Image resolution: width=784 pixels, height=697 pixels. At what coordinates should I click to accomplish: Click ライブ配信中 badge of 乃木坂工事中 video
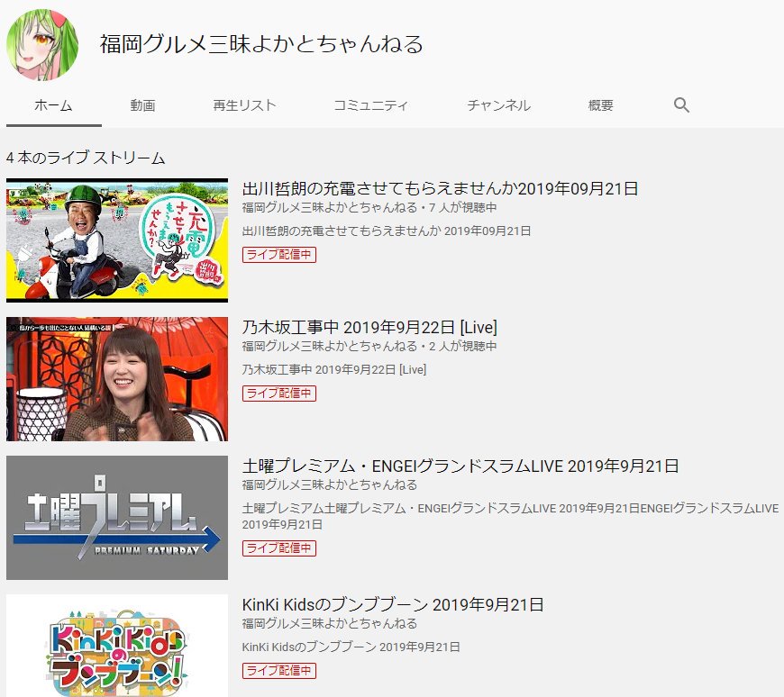(x=279, y=394)
